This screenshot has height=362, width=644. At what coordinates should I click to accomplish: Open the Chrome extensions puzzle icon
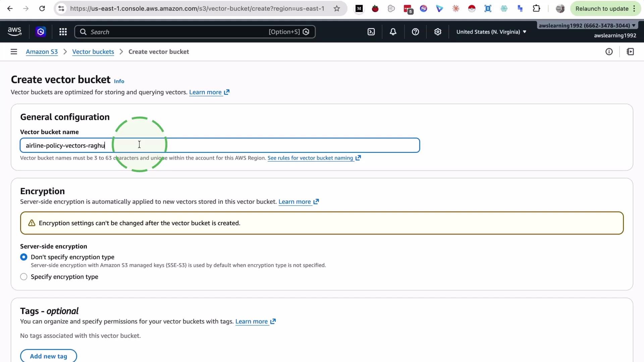536,9
